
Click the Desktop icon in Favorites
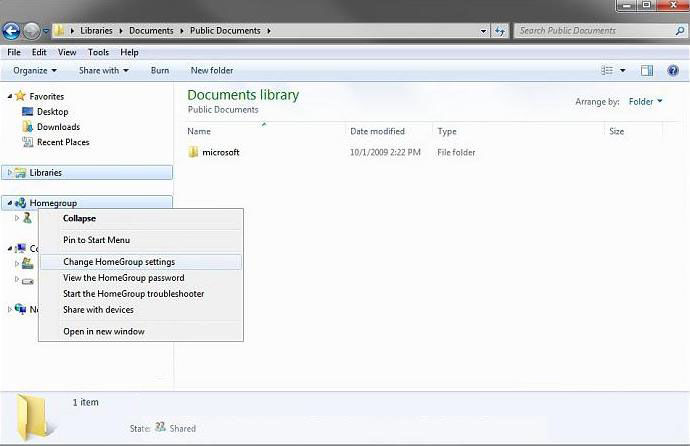pos(28,112)
